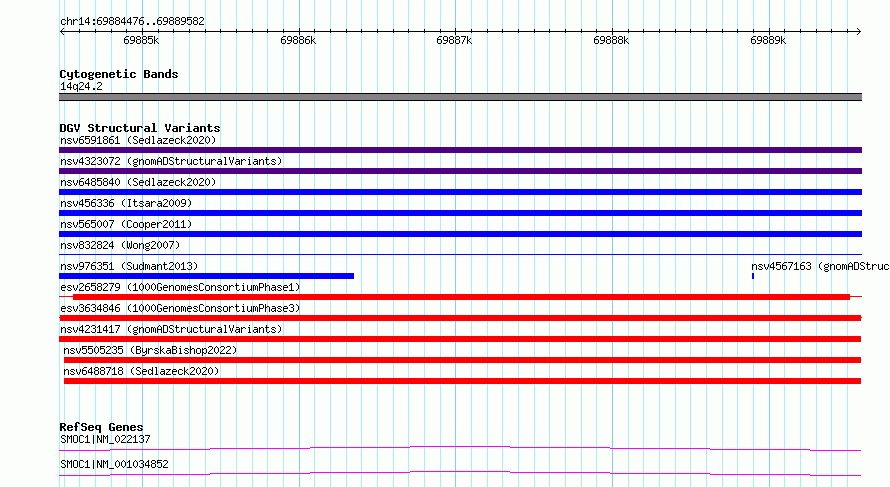Click the DGV Structural Variants track heading
This screenshot has width=890, height=487.
point(140,128)
